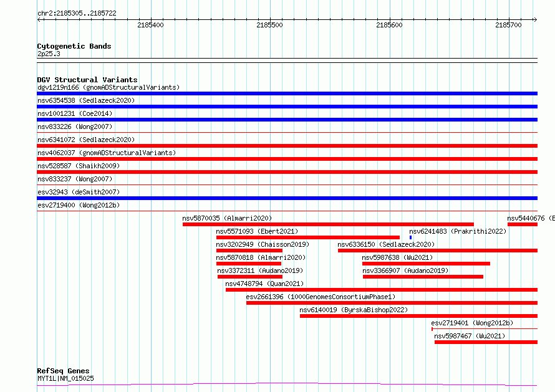The width and height of the screenshot is (555, 392).
Task: Select variant nsv833237 (Wong2007) label
Action: coord(75,179)
